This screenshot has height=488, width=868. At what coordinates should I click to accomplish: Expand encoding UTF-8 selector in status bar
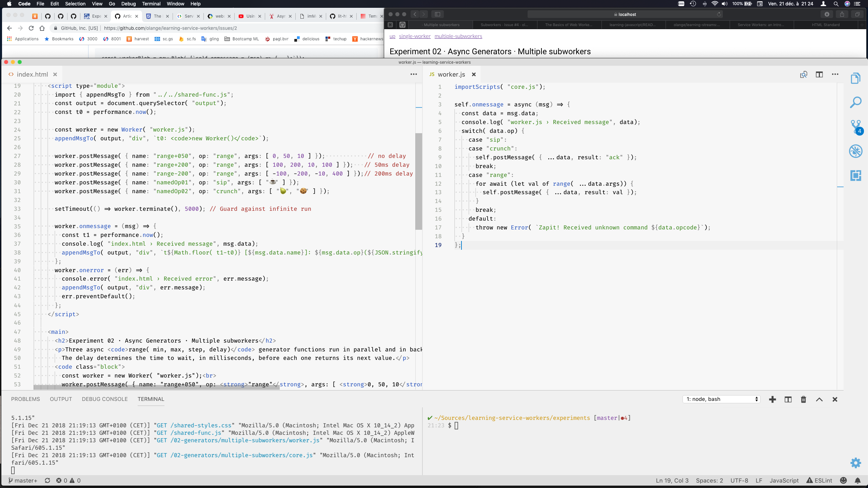pos(739,480)
